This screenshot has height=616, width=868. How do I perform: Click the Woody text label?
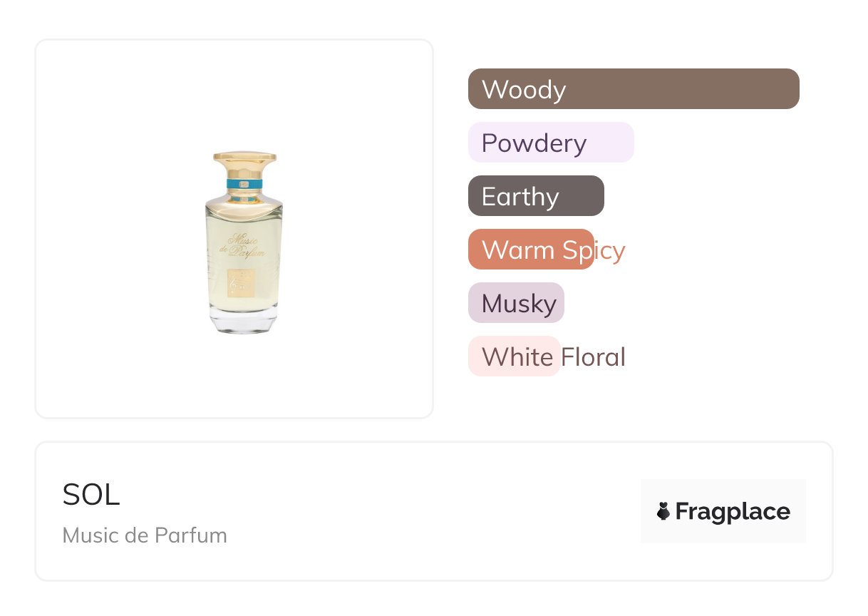click(524, 90)
